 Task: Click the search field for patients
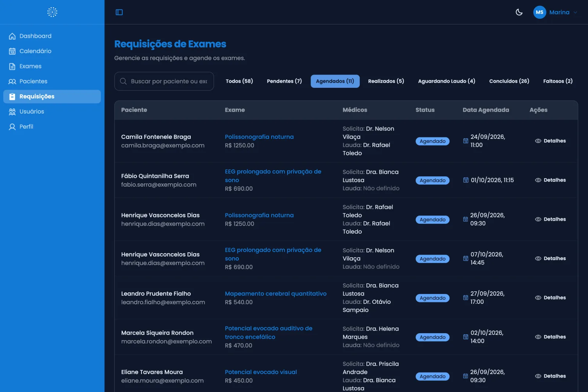pos(164,81)
